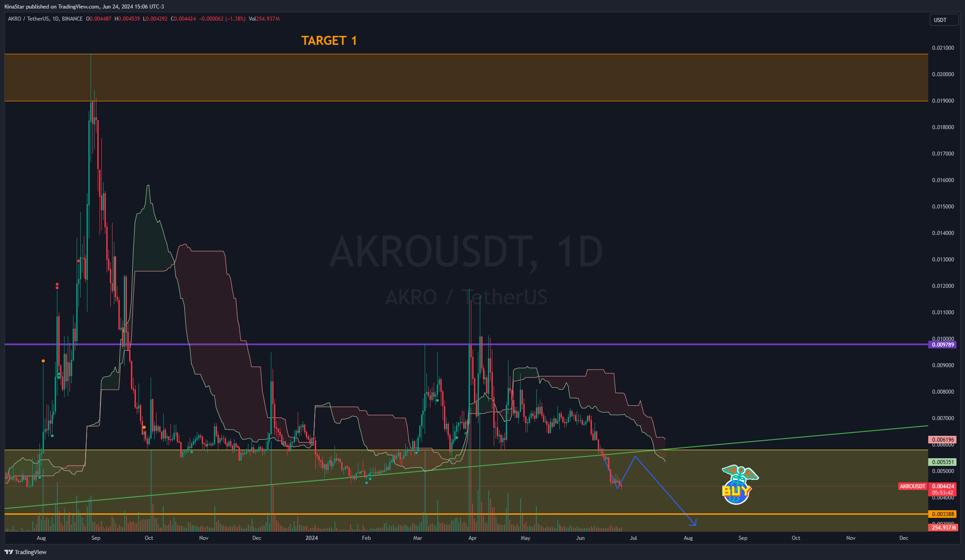Click the 0.007000 price axis label
The image size is (965, 560).
943,418
